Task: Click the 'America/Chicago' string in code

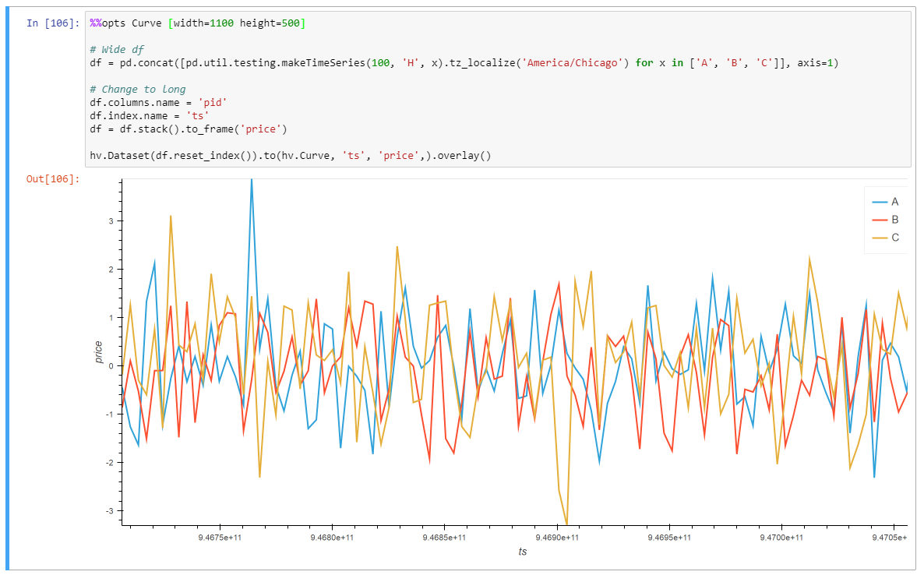Action: 573,63
